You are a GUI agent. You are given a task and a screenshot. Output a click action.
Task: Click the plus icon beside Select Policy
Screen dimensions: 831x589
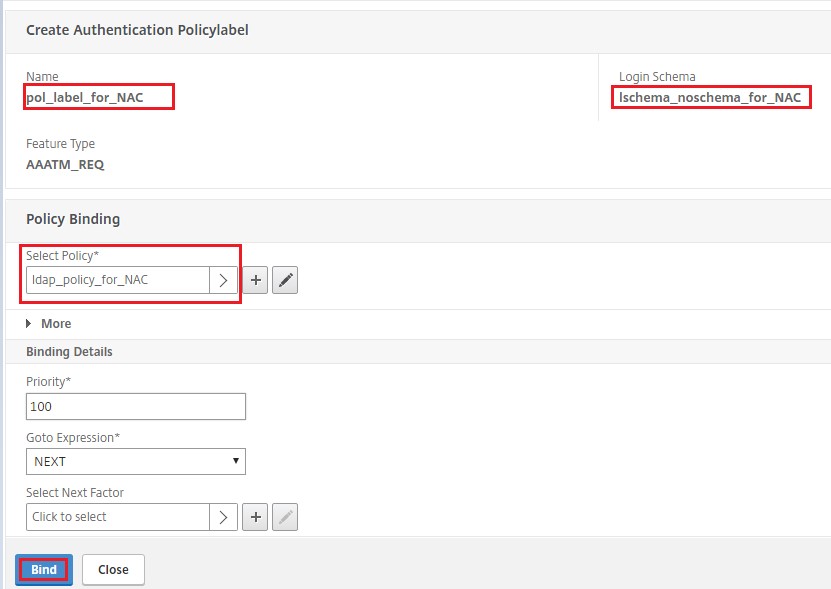click(x=255, y=280)
